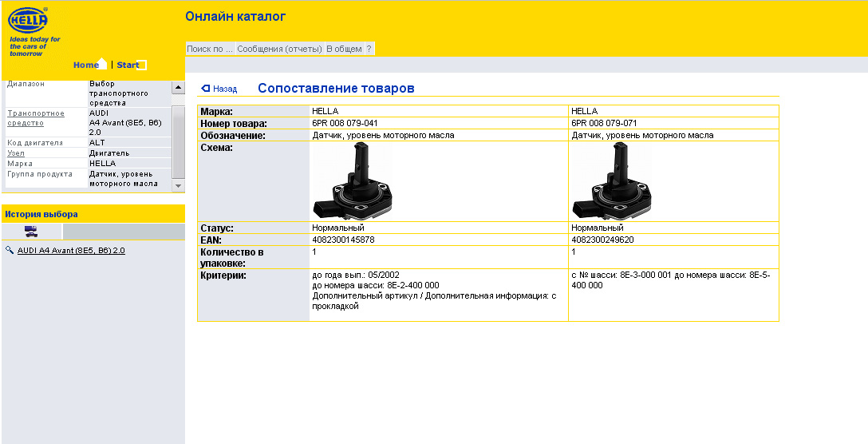Open sensor image for 6PR 008 079-041
Viewport: 868px width, 444px height.
pyautogui.click(x=352, y=180)
